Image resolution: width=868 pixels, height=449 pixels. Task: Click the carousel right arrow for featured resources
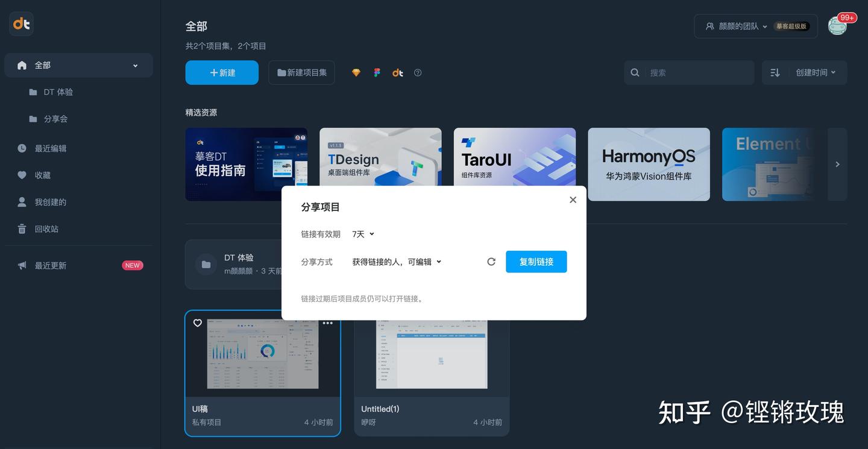pyautogui.click(x=837, y=163)
